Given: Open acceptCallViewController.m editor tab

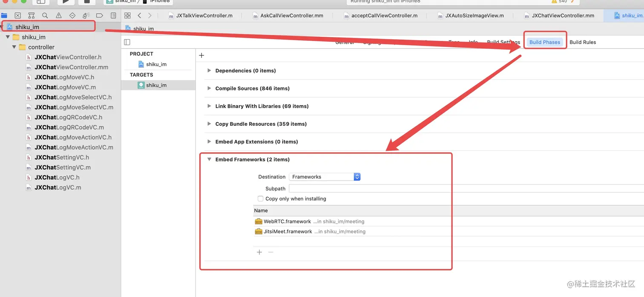Looking at the screenshot, I should click(380, 15).
